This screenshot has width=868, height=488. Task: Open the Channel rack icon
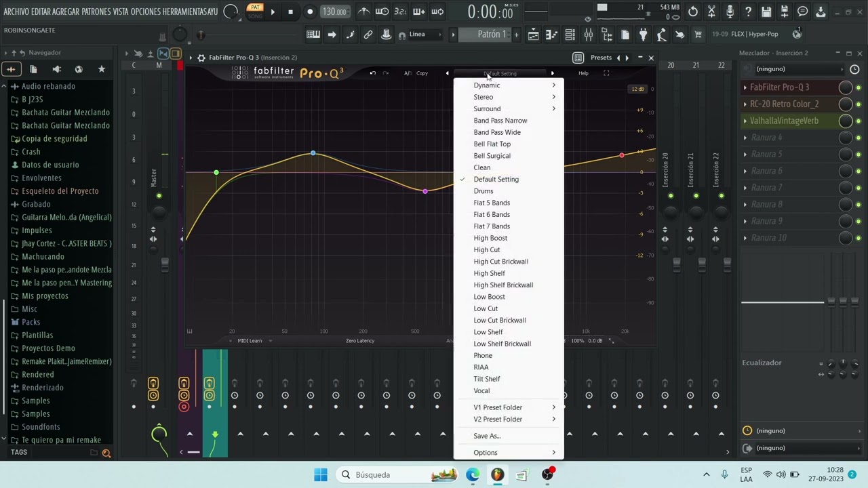click(570, 35)
